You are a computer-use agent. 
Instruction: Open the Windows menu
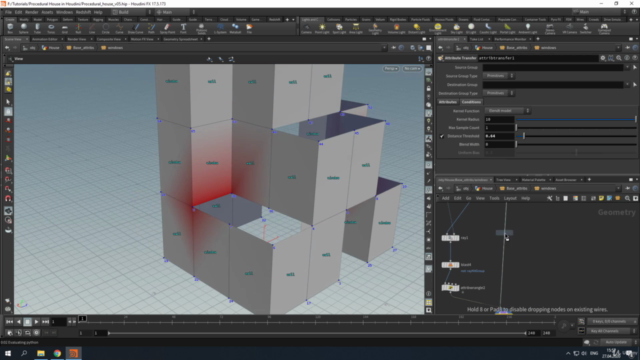[64, 12]
